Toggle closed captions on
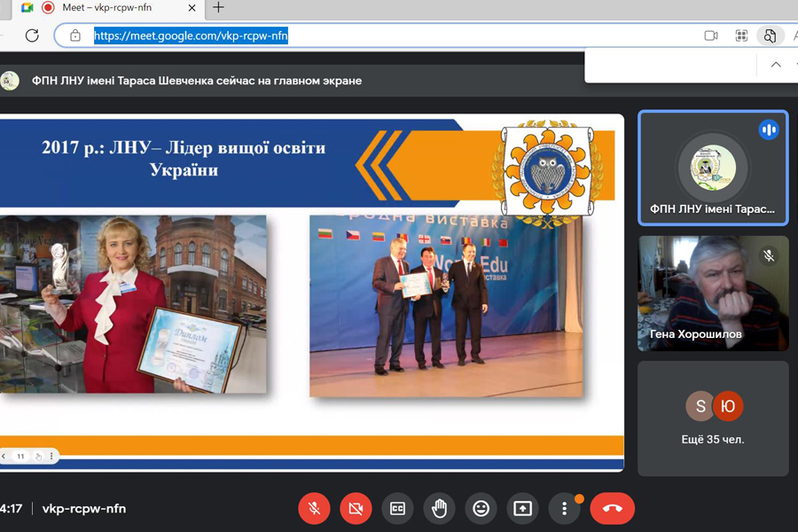This screenshot has height=532, width=798. (x=397, y=508)
